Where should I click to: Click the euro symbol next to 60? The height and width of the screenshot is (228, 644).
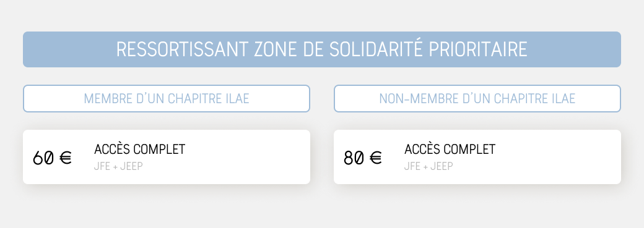pyautogui.click(x=65, y=158)
